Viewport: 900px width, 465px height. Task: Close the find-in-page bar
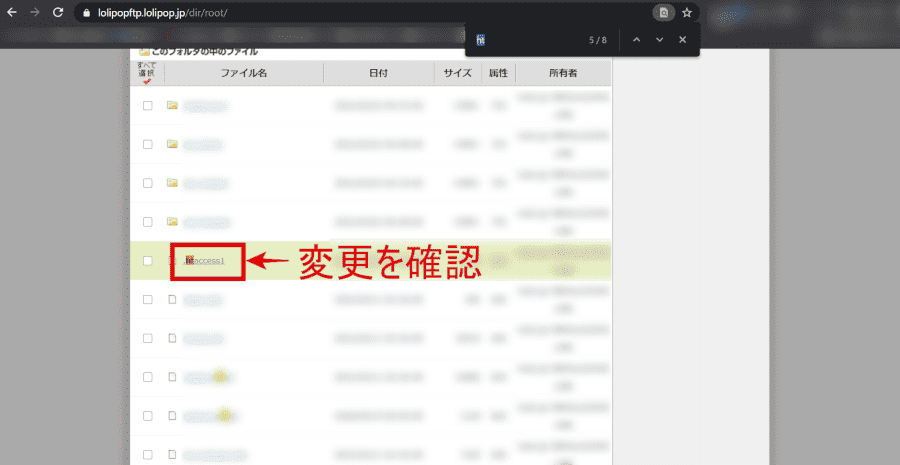pyautogui.click(x=682, y=40)
